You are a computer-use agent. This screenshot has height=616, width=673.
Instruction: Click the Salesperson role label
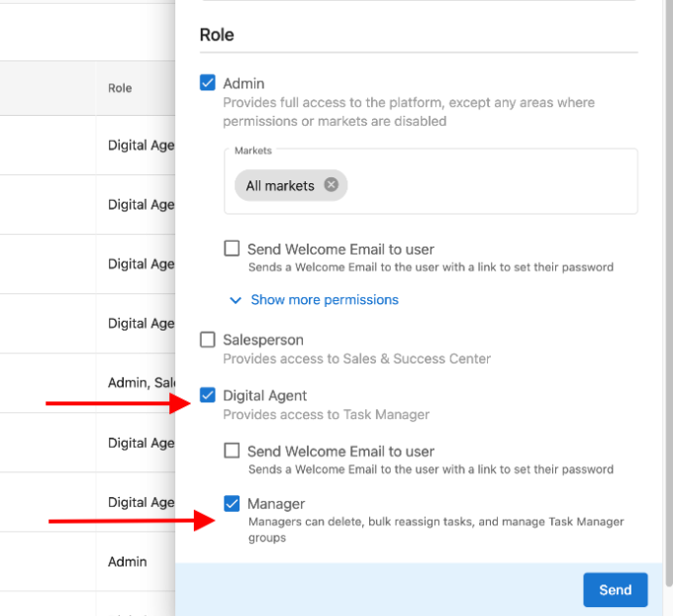pos(263,340)
